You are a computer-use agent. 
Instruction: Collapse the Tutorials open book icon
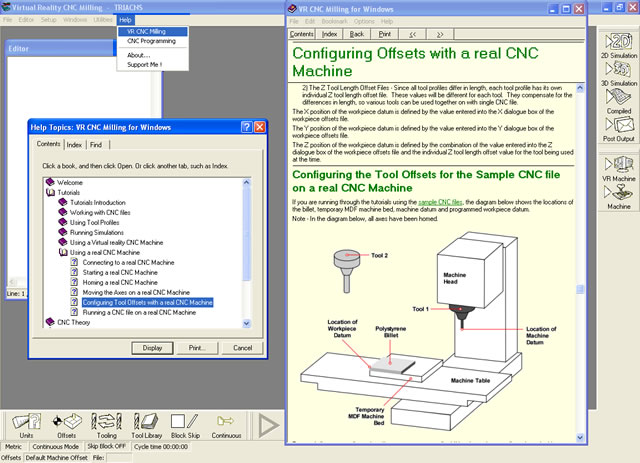point(51,192)
